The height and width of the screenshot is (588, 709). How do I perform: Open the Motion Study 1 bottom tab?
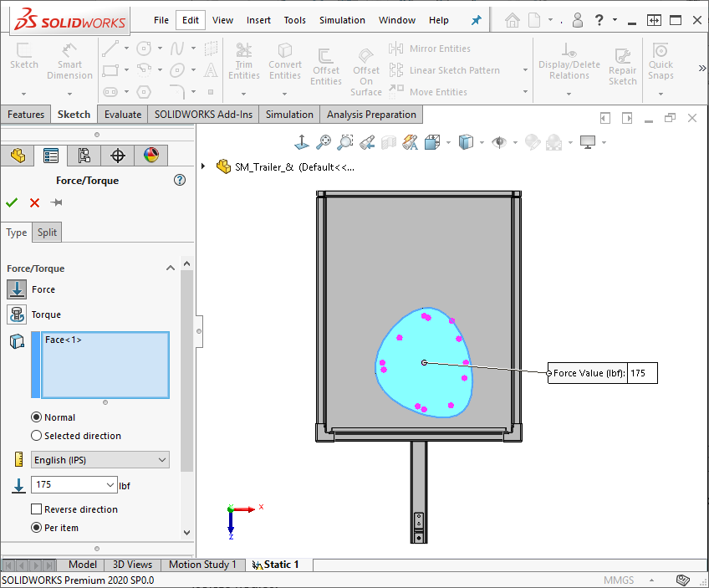pos(202,565)
